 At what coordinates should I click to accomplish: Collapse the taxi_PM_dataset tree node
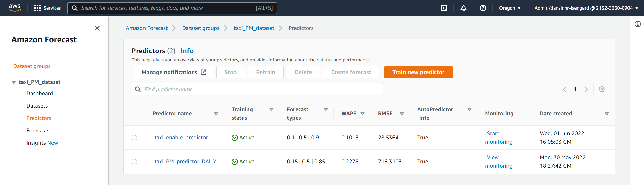pyautogui.click(x=14, y=82)
